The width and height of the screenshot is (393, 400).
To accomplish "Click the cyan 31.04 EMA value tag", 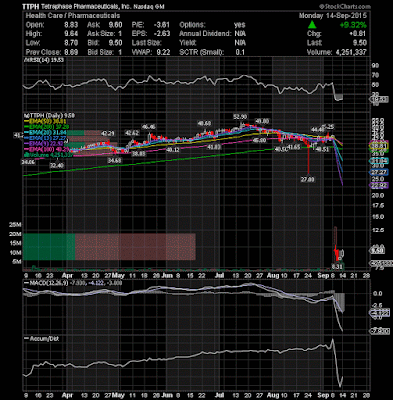I will click(378, 161).
